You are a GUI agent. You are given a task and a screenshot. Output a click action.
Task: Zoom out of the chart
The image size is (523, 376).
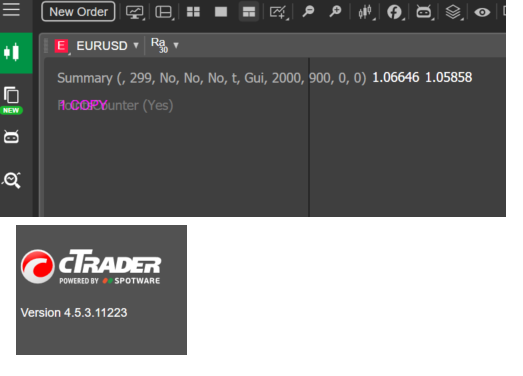pos(308,12)
